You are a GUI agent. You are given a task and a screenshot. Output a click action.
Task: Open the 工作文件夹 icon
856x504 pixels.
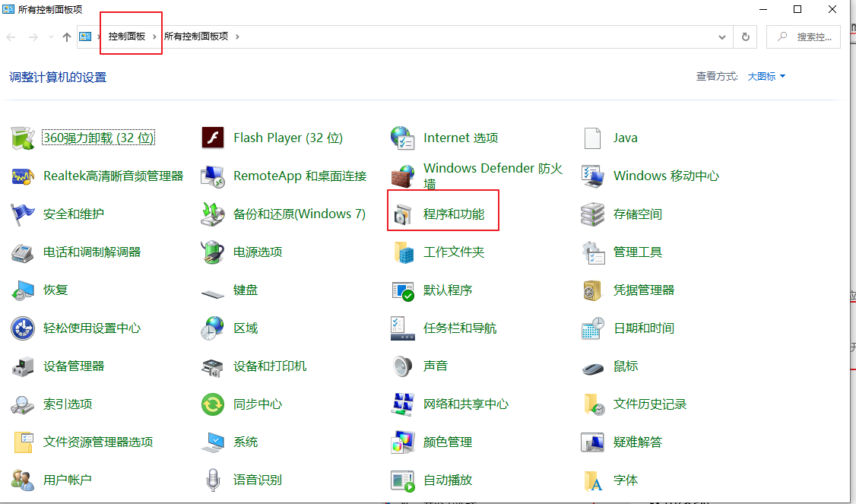pos(404,252)
